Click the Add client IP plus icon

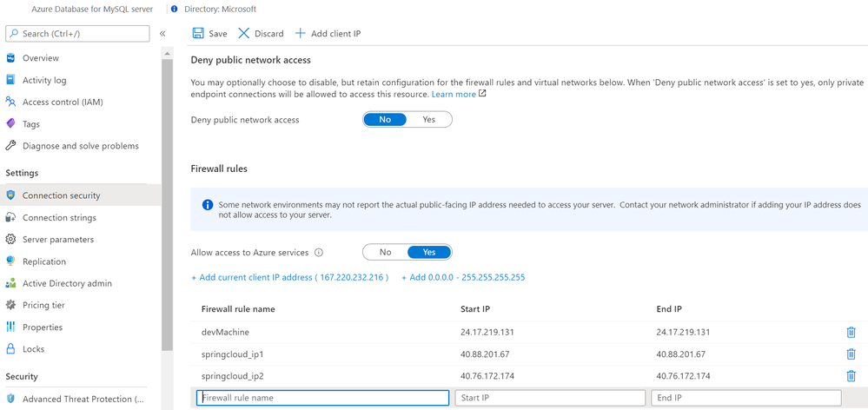(x=301, y=34)
